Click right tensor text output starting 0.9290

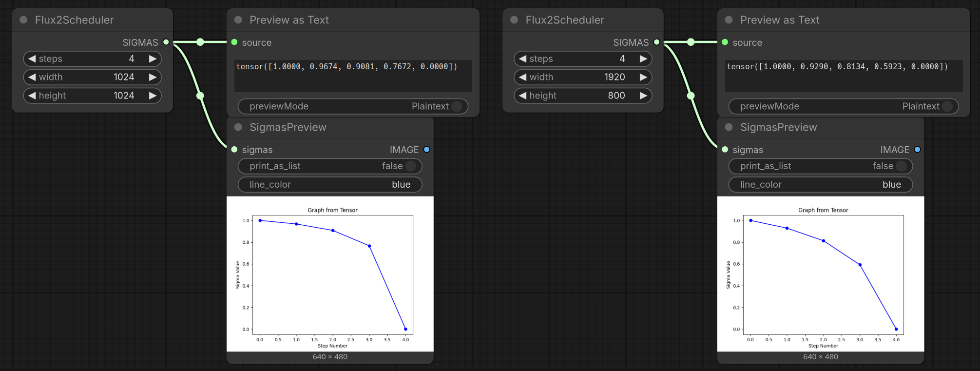(x=844, y=76)
